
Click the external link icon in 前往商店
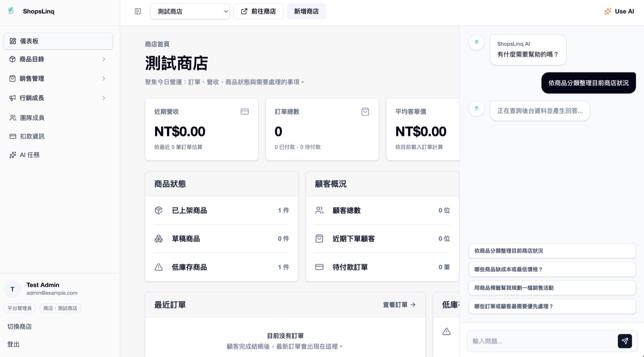pos(244,11)
